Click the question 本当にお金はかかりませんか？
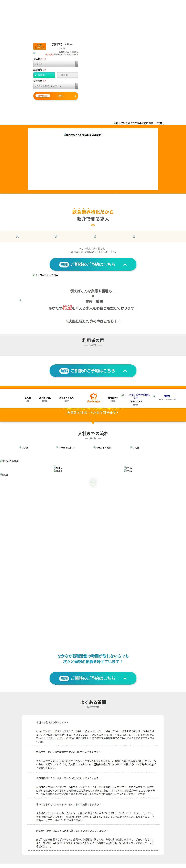This screenshot has height=868, width=186. pos(52,722)
